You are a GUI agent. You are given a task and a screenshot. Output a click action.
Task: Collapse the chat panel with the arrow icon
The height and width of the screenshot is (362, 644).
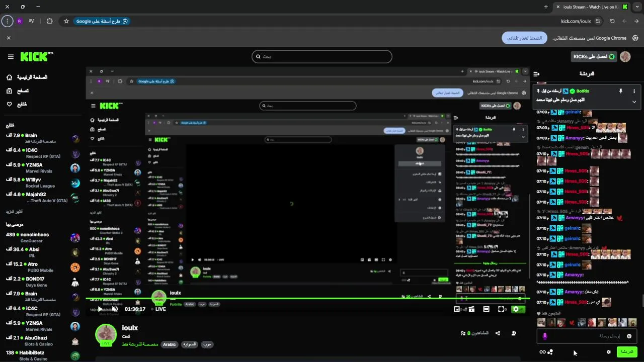[x=536, y=74]
